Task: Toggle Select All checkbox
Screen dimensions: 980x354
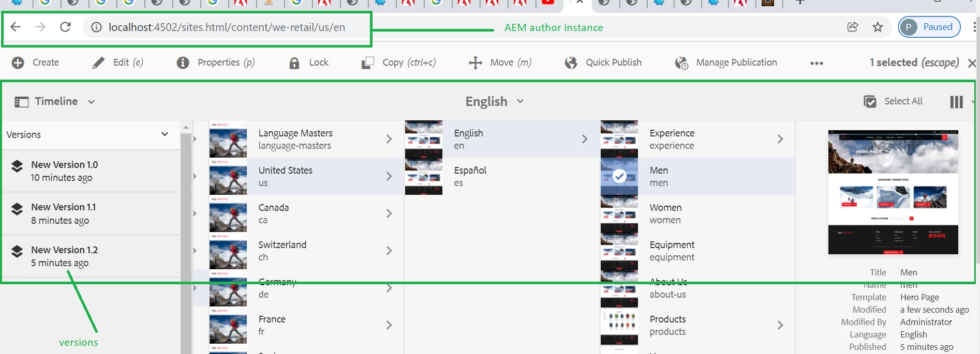Action: pos(893,101)
